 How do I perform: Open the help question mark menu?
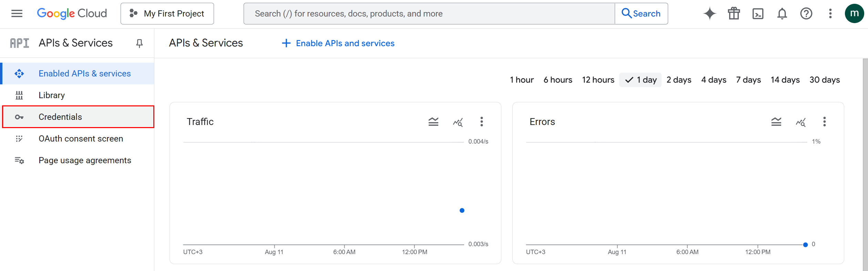click(x=806, y=13)
